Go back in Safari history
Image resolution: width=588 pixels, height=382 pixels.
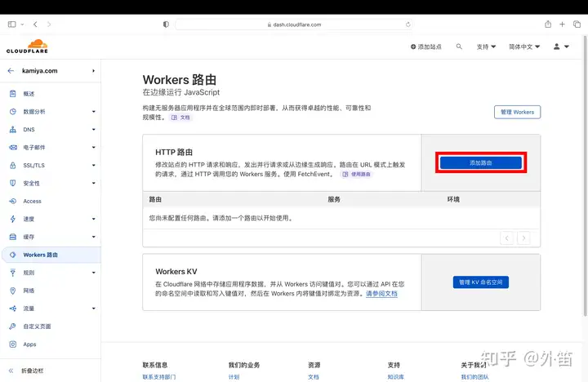click(x=35, y=24)
